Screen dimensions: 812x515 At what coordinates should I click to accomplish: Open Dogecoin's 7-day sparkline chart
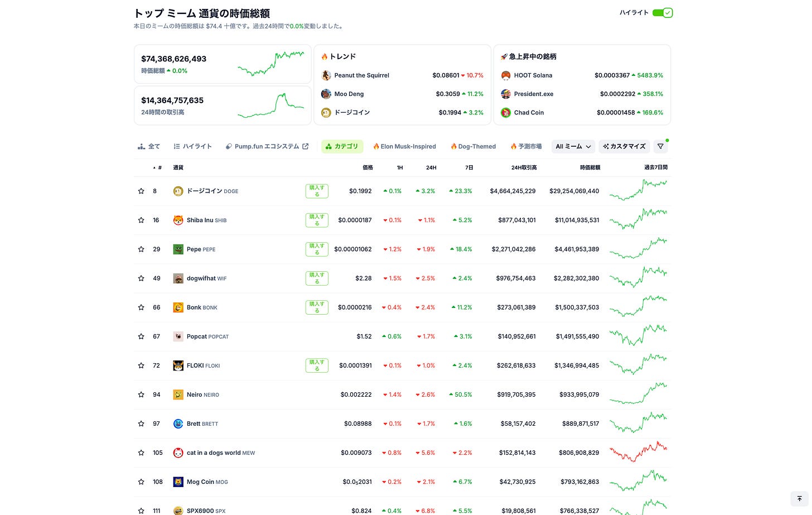coord(638,190)
